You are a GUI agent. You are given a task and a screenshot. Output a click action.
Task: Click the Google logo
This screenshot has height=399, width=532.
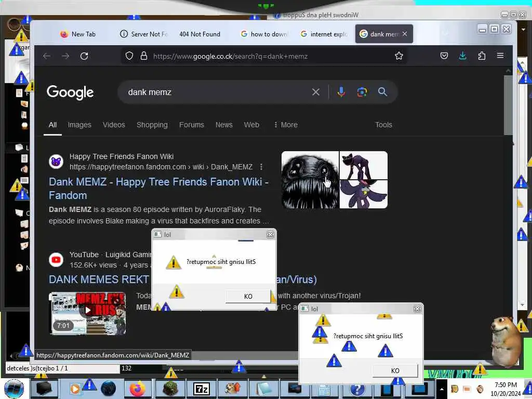pos(70,92)
